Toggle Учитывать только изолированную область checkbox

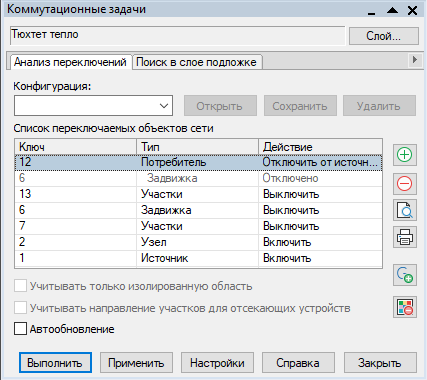(20, 286)
